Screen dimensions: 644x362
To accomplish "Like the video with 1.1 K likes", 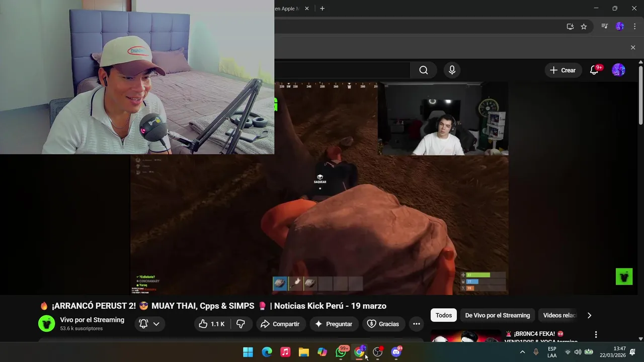I will pyautogui.click(x=211, y=324).
